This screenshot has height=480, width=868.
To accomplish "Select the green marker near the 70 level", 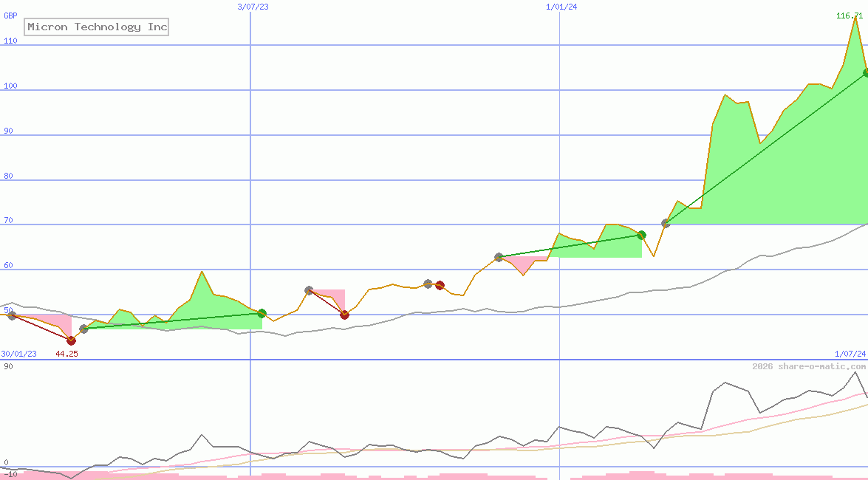I will (641, 235).
